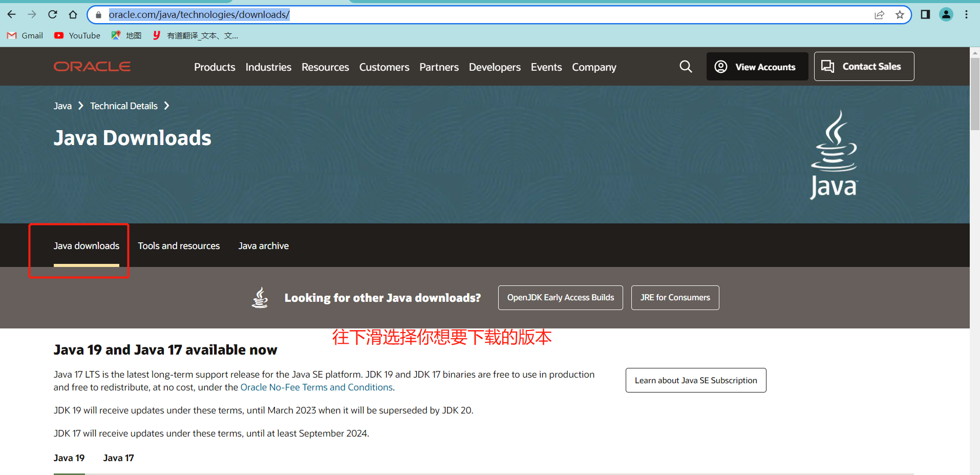Image resolution: width=980 pixels, height=475 pixels.
Task: Click the scrollbar up arrow
Action: (975, 52)
